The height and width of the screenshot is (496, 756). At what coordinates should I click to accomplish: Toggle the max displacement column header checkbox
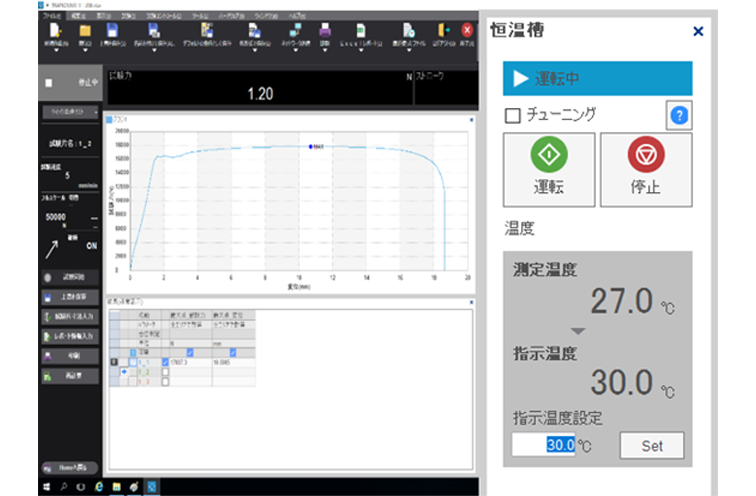click(x=233, y=353)
